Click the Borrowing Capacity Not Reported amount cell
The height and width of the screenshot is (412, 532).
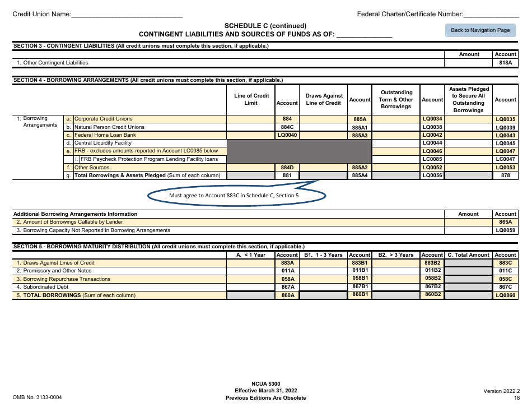coord(468,230)
